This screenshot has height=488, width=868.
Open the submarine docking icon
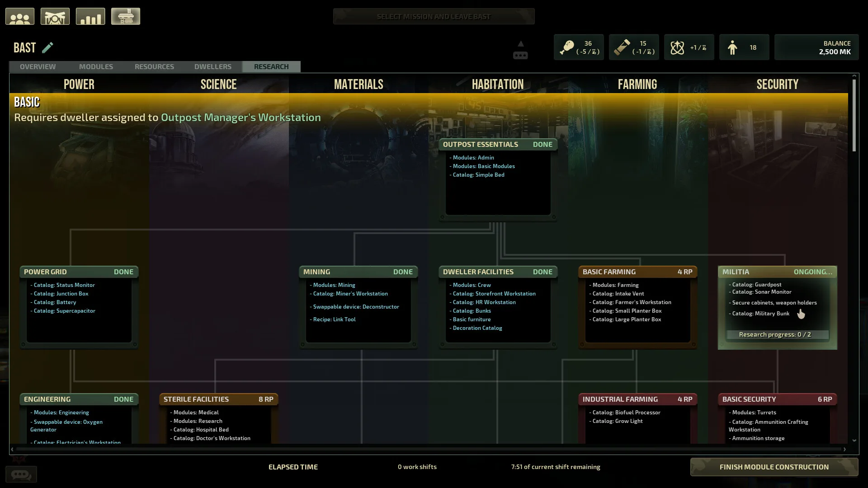click(126, 17)
